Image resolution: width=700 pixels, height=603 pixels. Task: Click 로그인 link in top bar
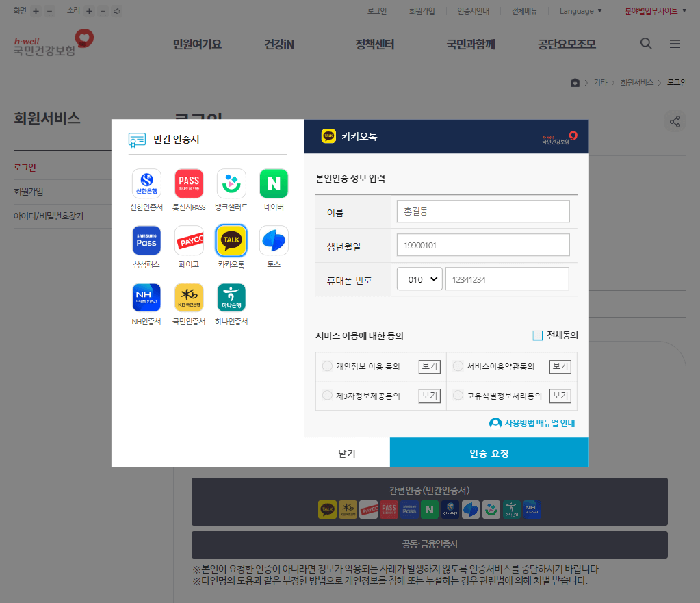377,11
